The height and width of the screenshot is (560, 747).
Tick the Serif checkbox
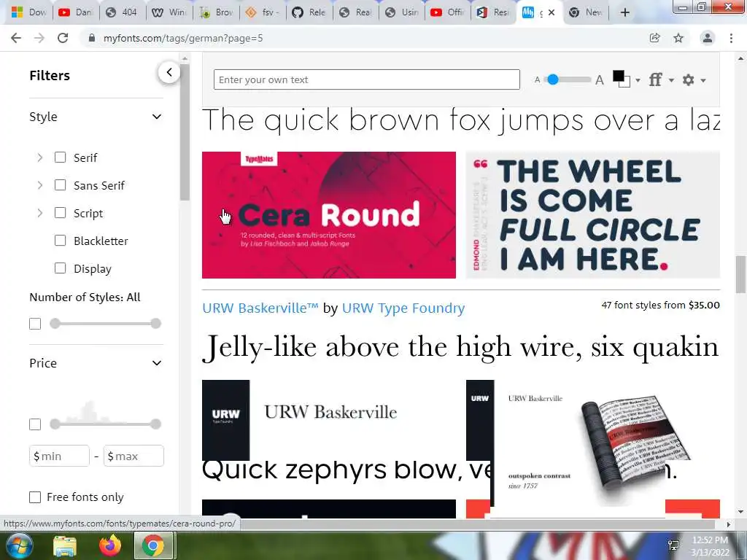pos(60,157)
